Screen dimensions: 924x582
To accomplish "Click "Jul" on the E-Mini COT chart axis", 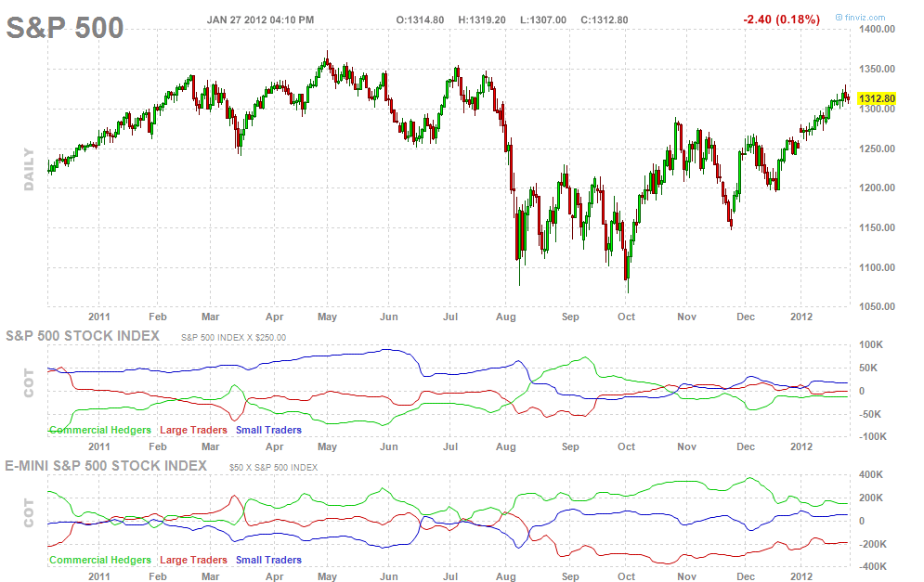I will point(450,576).
